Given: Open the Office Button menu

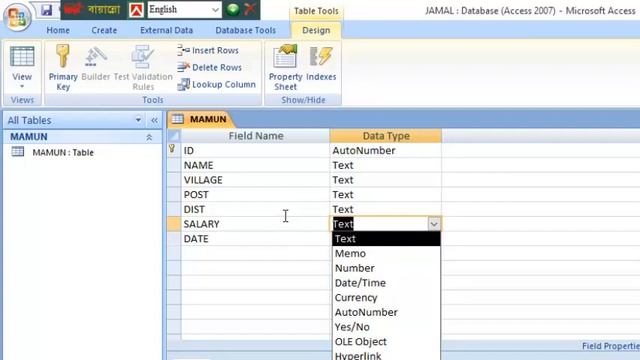Looking at the screenshot, I should click(x=17, y=17).
